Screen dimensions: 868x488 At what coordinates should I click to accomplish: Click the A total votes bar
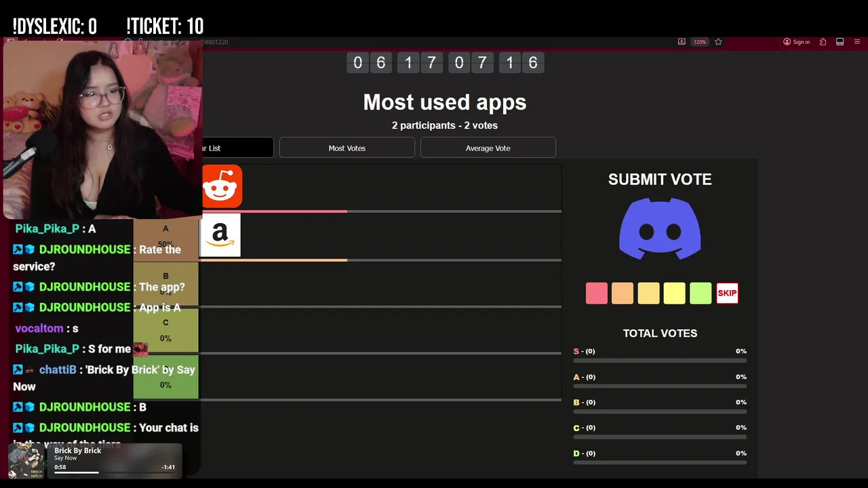tap(660, 386)
